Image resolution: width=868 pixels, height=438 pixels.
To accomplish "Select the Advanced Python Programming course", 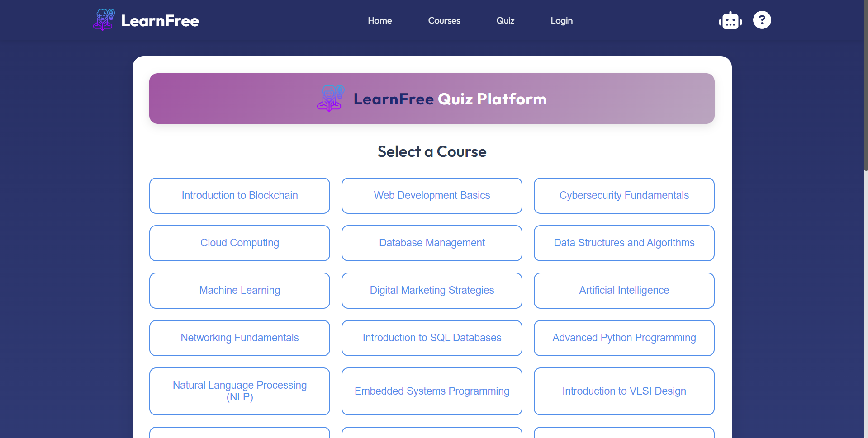I will click(x=624, y=338).
